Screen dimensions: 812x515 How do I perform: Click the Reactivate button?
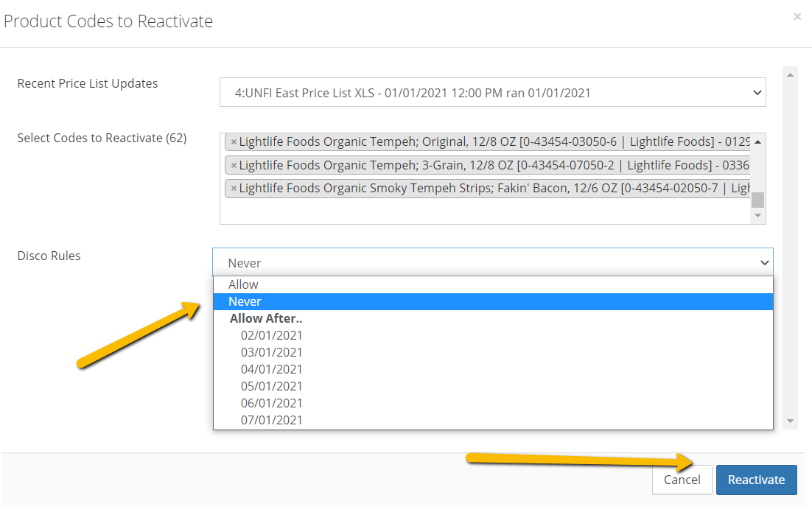pos(756,480)
